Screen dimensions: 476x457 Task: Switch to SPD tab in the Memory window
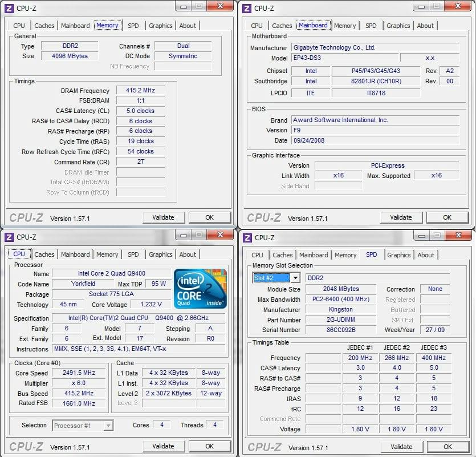[x=133, y=26]
